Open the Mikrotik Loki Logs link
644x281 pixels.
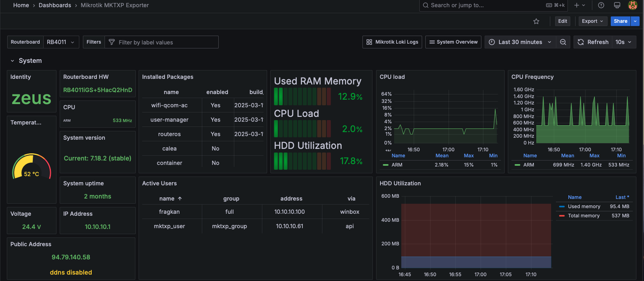392,42
